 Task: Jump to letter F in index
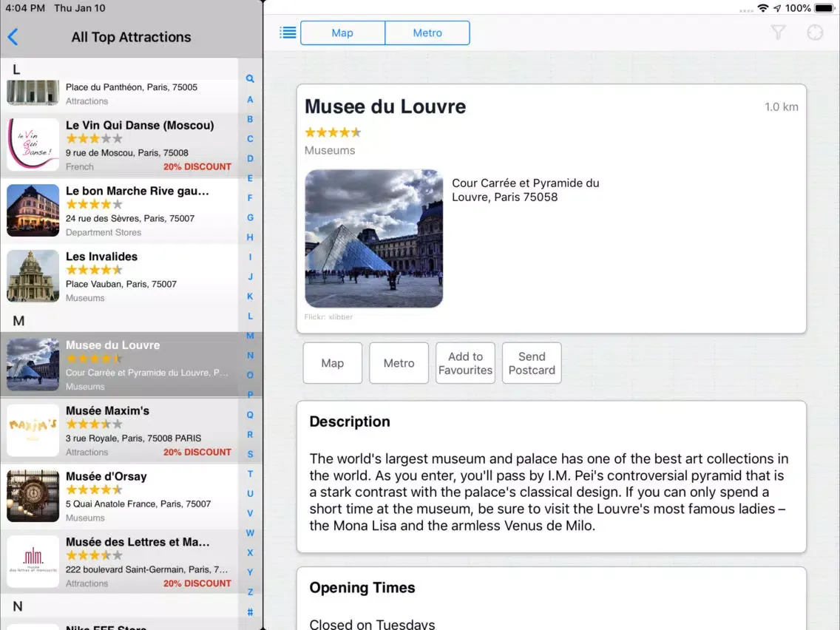pos(250,198)
